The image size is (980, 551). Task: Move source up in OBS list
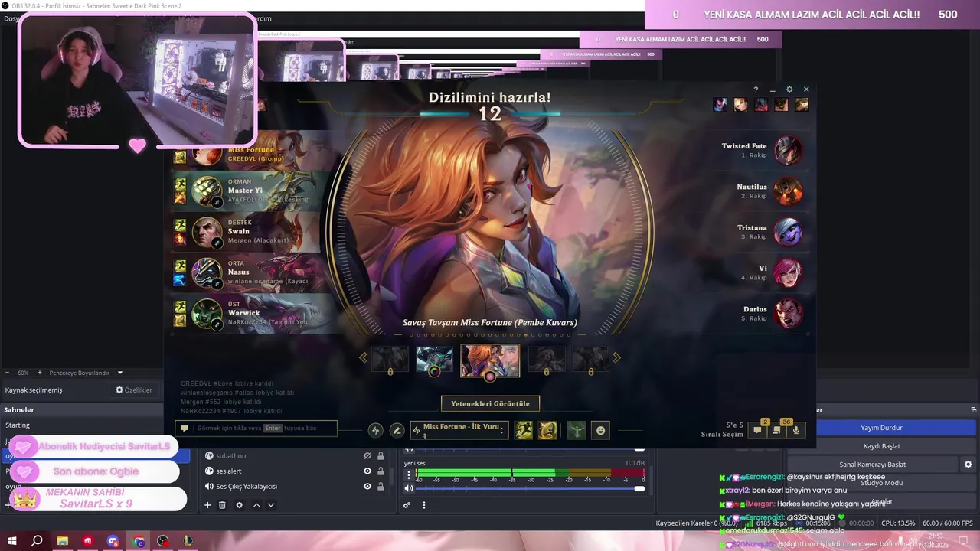256,505
